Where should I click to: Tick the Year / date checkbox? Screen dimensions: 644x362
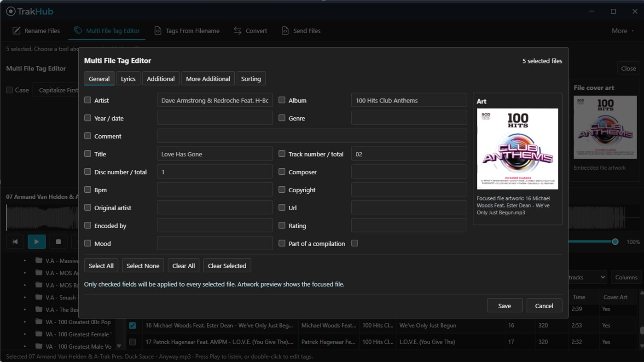[x=87, y=118]
